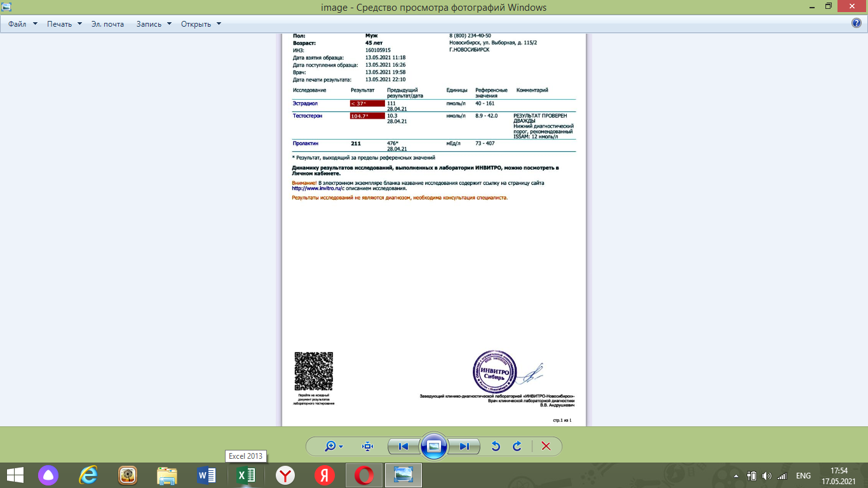Skip to the next photo
The width and height of the screenshot is (868, 488).
pos(465,446)
